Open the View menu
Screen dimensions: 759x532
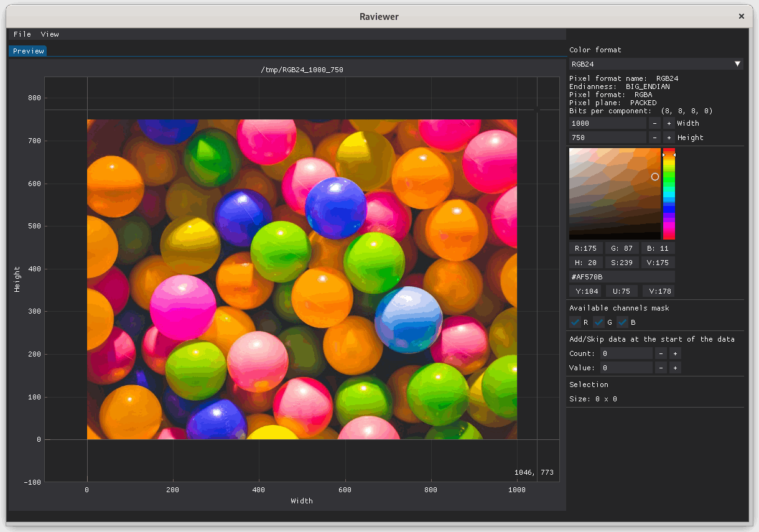[x=50, y=34]
